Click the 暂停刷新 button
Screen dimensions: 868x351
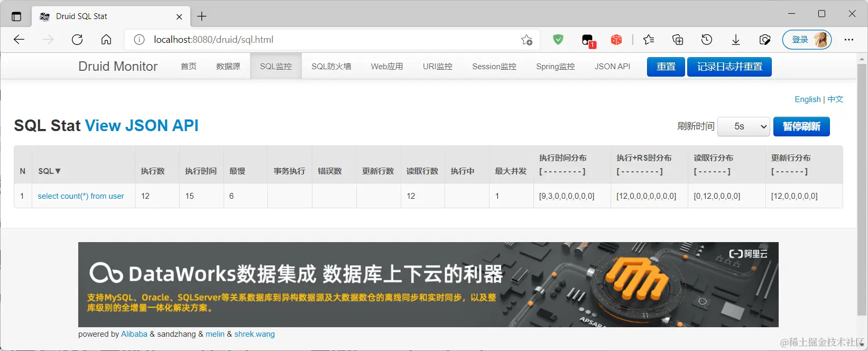pyautogui.click(x=801, y=126)
